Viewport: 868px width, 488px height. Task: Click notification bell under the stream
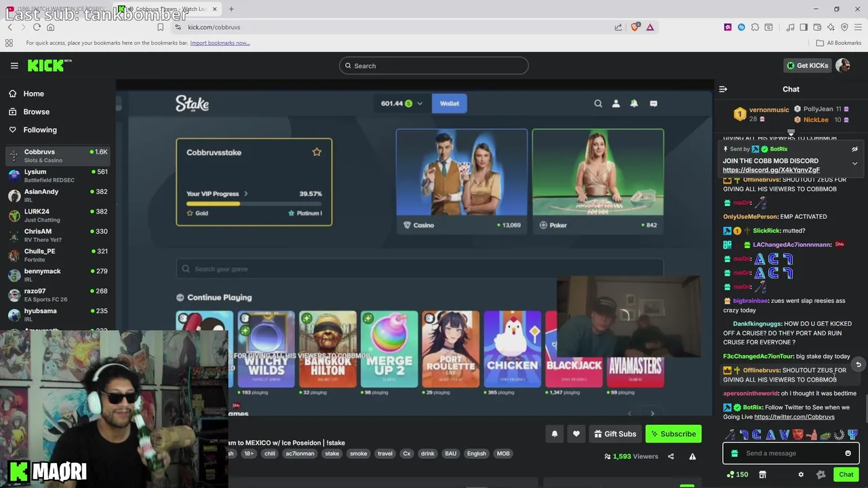click(555, 434)
